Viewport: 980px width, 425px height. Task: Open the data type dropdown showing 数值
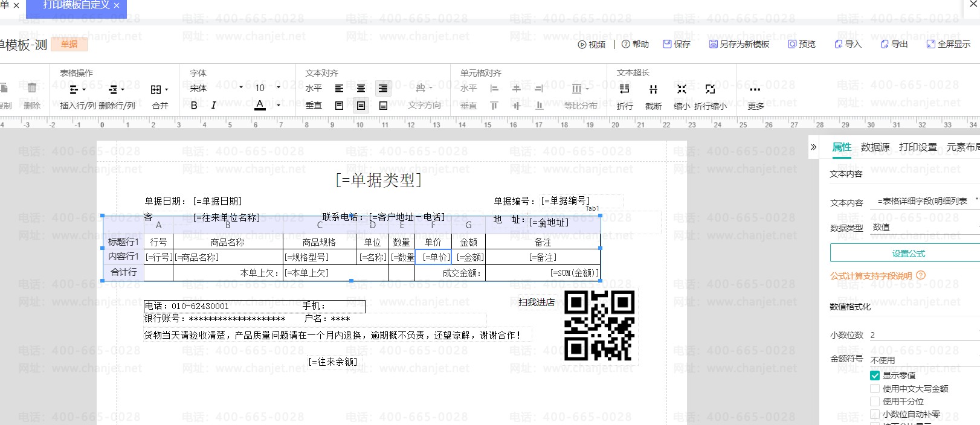(x=924, y=227)
